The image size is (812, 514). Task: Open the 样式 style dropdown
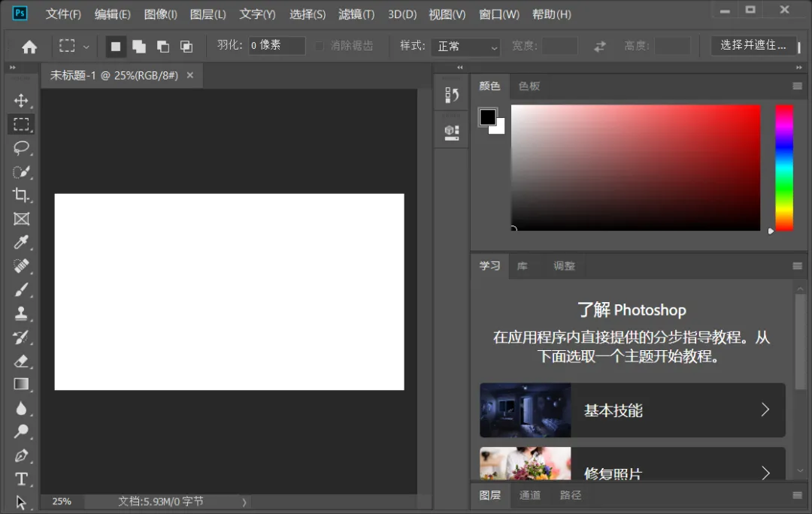(x=466, y=47)
